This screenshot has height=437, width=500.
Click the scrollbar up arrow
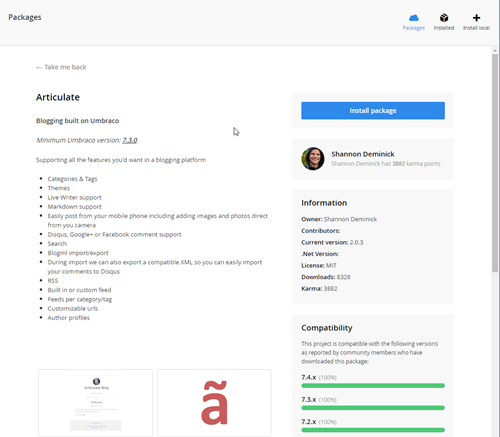point(495,51)
